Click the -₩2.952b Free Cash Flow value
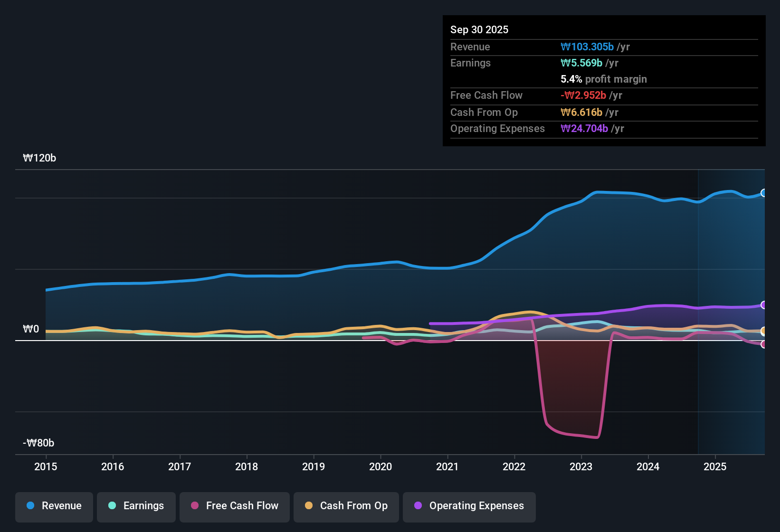The image size is (780, 532). (x=585, y=95)
